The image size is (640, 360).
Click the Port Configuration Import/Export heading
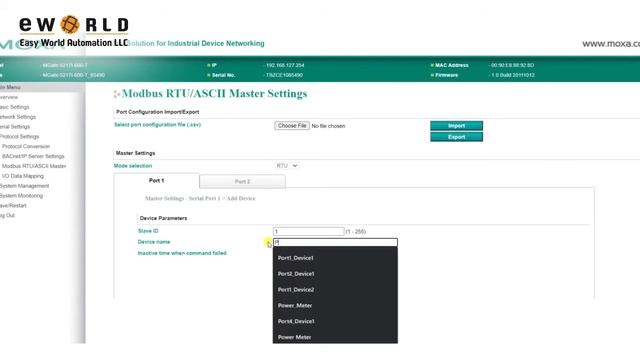point(158,112)
